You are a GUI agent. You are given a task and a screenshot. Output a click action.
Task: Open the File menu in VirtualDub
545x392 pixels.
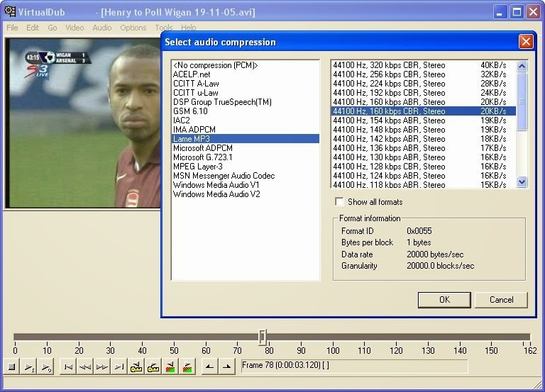tap(12, 28)
